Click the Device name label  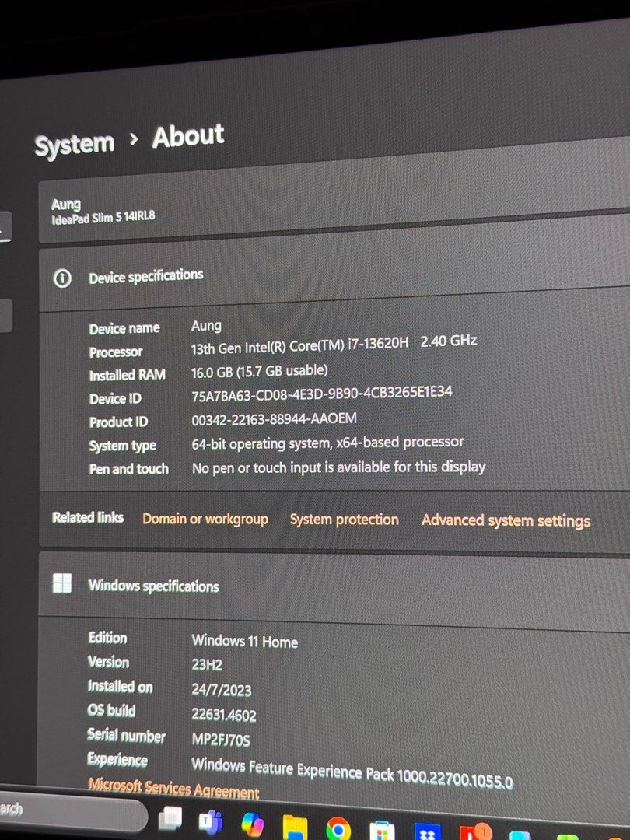coord(124,328)
